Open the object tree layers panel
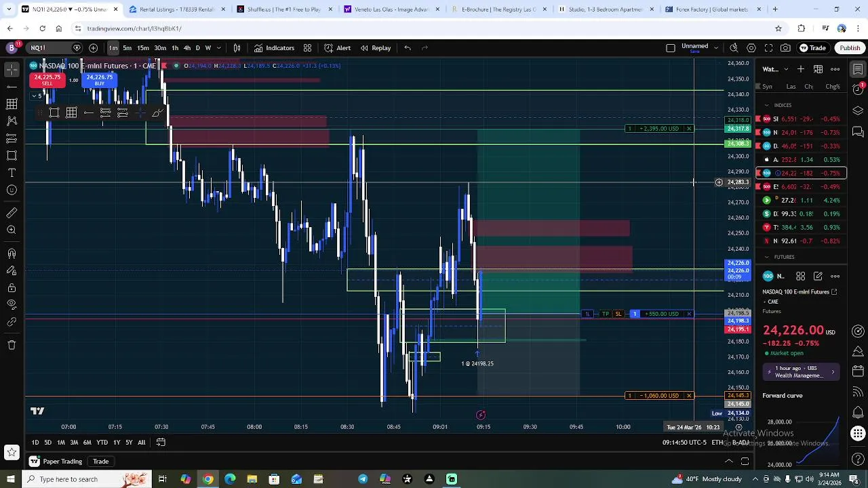 tap(858, 110)
